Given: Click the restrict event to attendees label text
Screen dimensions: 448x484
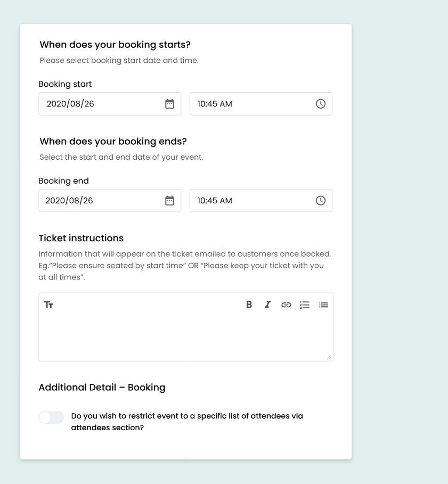Looking at the screenshot, I should click(x=187, y=422).
